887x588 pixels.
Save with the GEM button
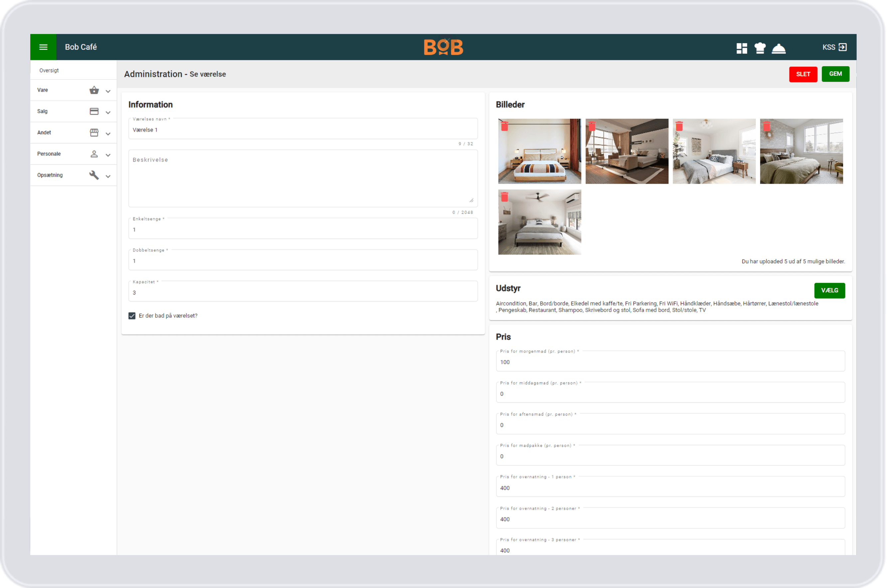835,74
